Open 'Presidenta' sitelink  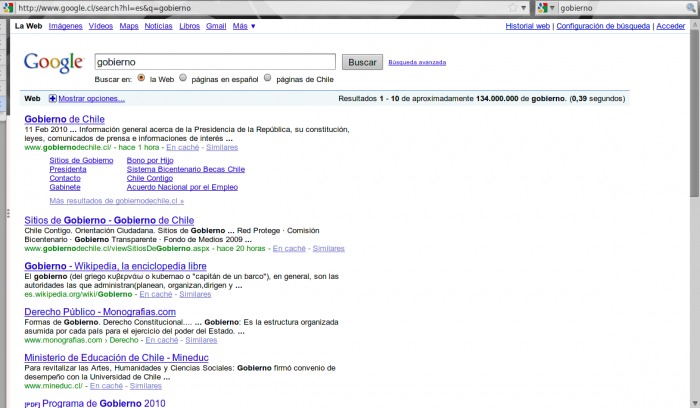click(68, 169)
